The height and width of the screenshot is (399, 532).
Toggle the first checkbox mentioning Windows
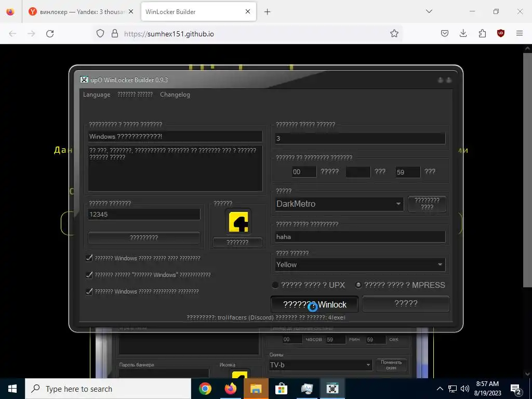coord(89,258)
